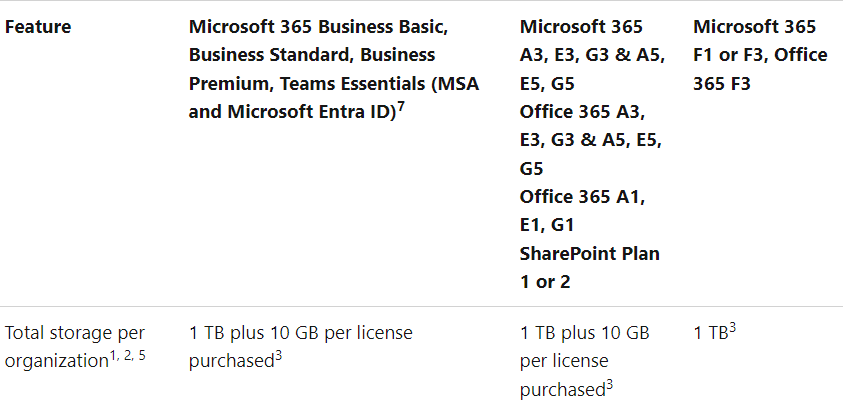This screenshot has width=843, height=411.
Task: Click the SharePoint Plan 1 or 2 header text
Action: [589, 267]
